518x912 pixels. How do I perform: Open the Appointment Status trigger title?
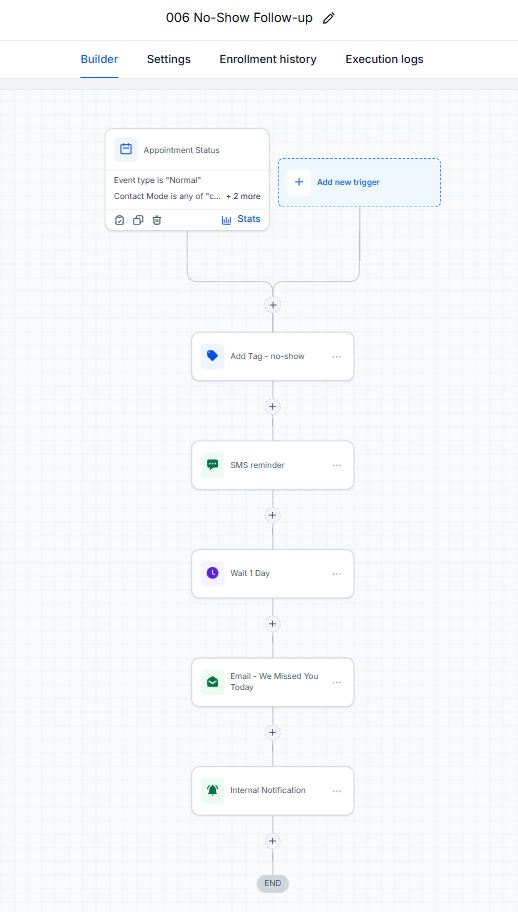tap(181, 150)
